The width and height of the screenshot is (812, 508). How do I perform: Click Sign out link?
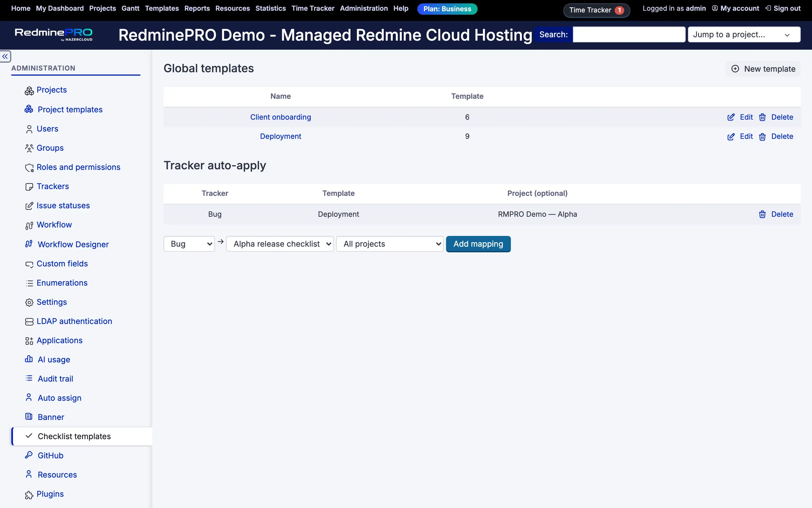pyautogui.click(x=783, y=8)
